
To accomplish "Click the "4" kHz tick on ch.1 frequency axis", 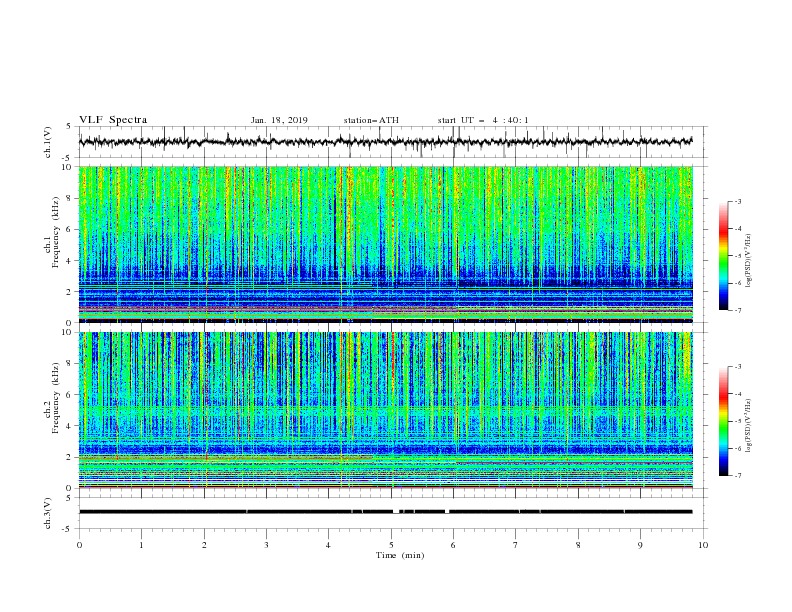I will click(69, 261).
